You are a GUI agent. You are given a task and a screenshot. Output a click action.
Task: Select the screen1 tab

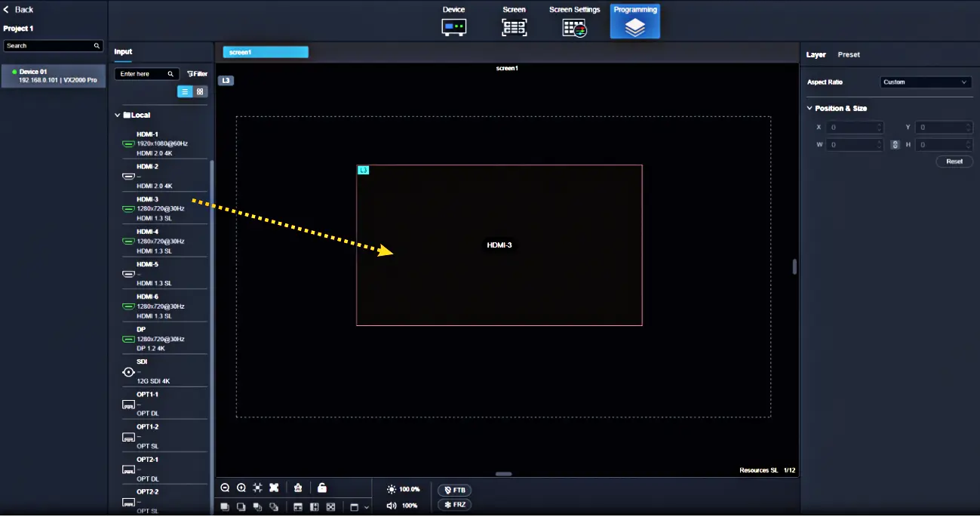coord(266,52)
